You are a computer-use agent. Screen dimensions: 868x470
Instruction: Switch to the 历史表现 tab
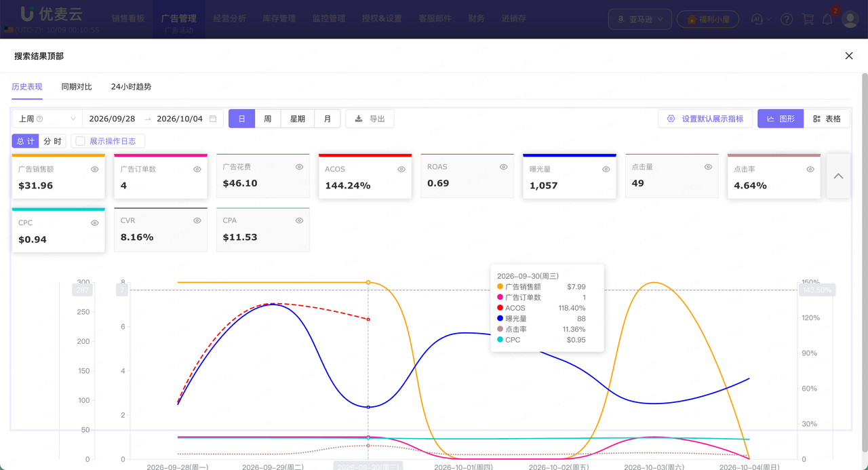point(27,87)
